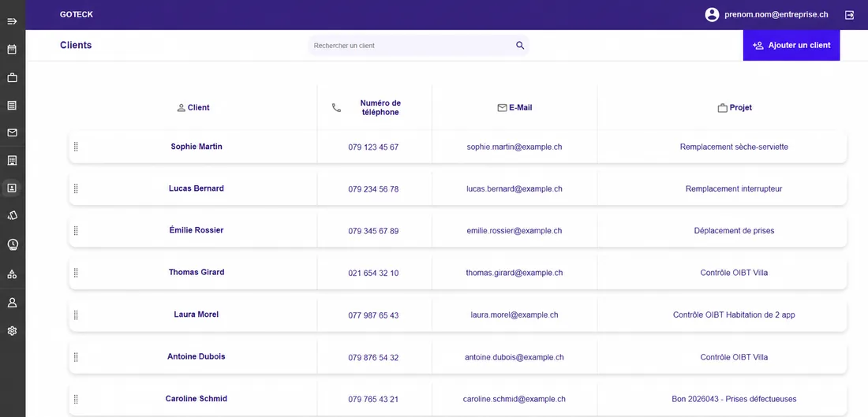The width and height of the screenshot is (868, 417).
Task: Click the Ajouter un client button
Action: 791,46
